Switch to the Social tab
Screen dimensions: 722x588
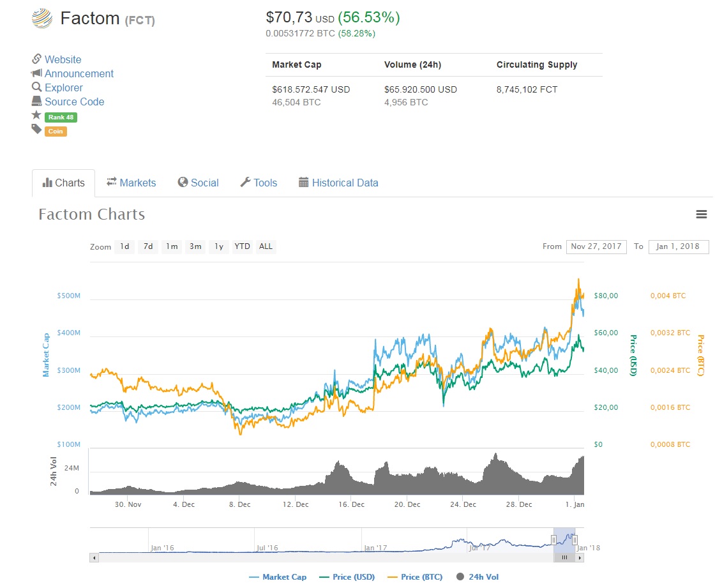pos(198,183)
